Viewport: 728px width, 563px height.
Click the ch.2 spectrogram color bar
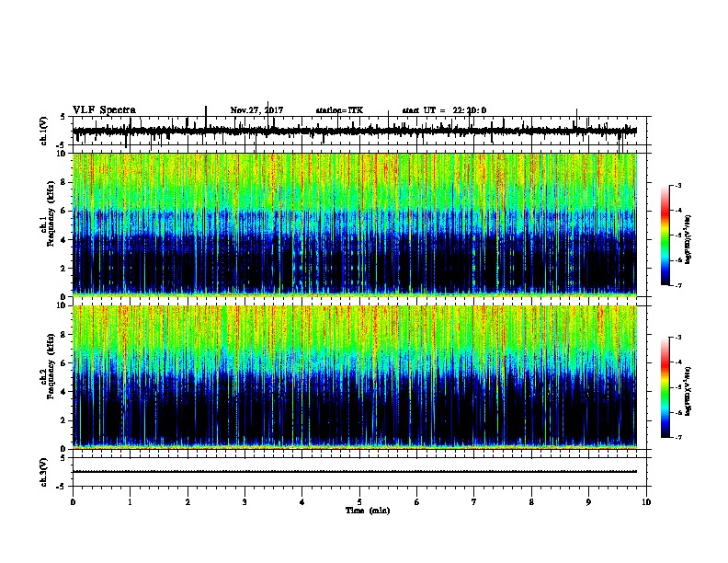point(665,387)
